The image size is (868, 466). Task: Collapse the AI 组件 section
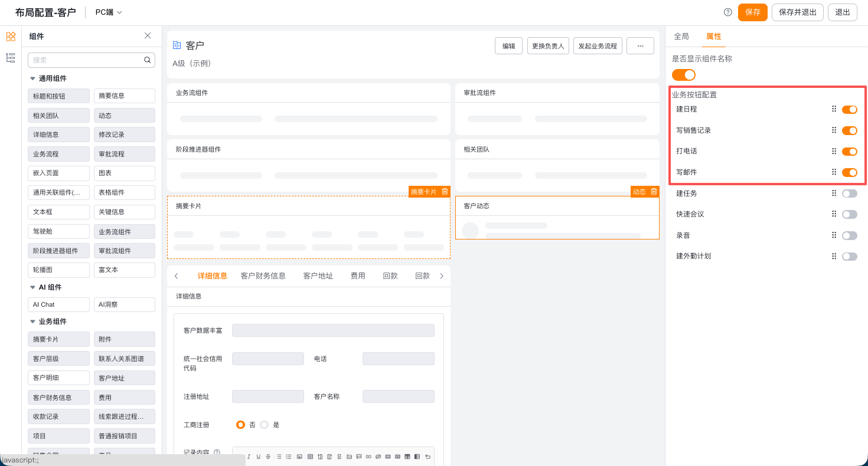[x=32, y=287]
